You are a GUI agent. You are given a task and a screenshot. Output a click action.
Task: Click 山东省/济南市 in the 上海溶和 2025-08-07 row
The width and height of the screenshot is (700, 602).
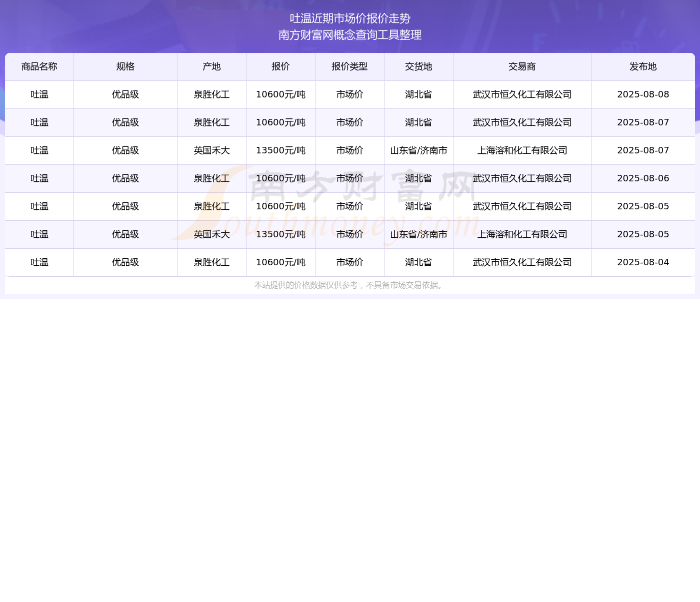pos(418,150)
